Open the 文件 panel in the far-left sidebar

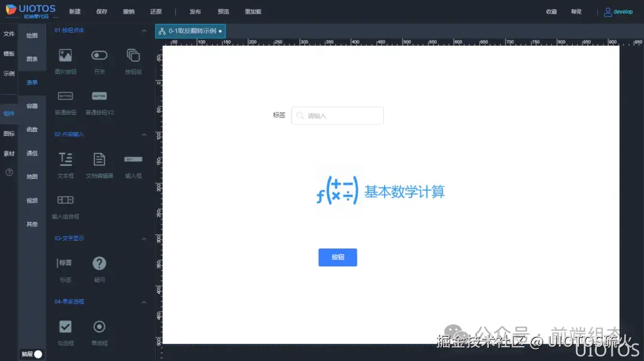coord(9,34)
